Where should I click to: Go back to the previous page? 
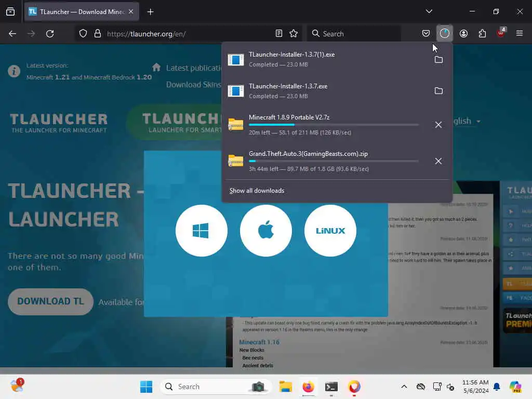(x=12, y=33)
